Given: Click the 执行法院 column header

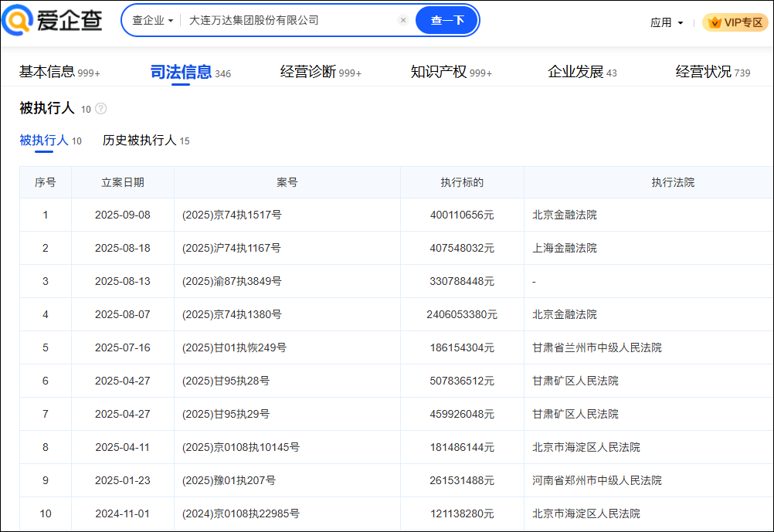Looking at the screenshot, I should [673, 182].
